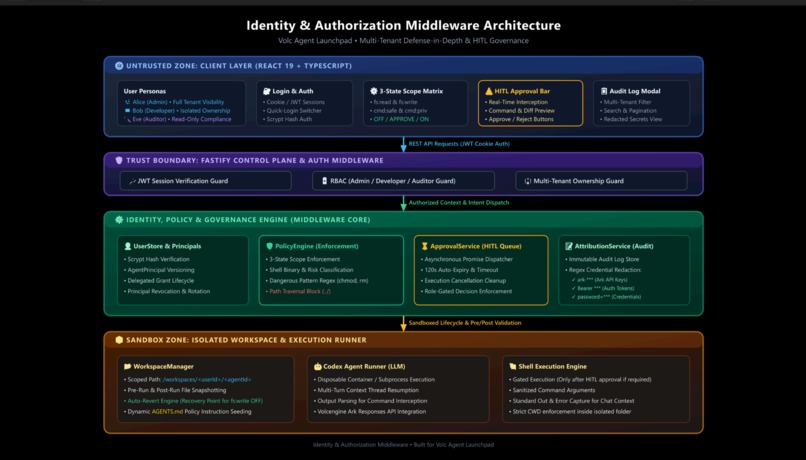This screenshot has width=806, height=460.
Task: Click the 'Volcengine Ark Responses API Integration' line
Action: tap(370, 412)
